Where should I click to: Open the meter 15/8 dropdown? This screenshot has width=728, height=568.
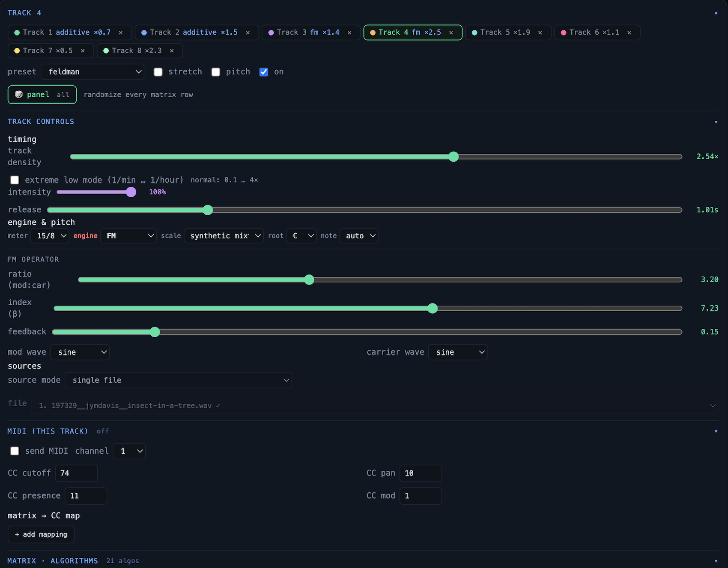click(x=50, y=236)
